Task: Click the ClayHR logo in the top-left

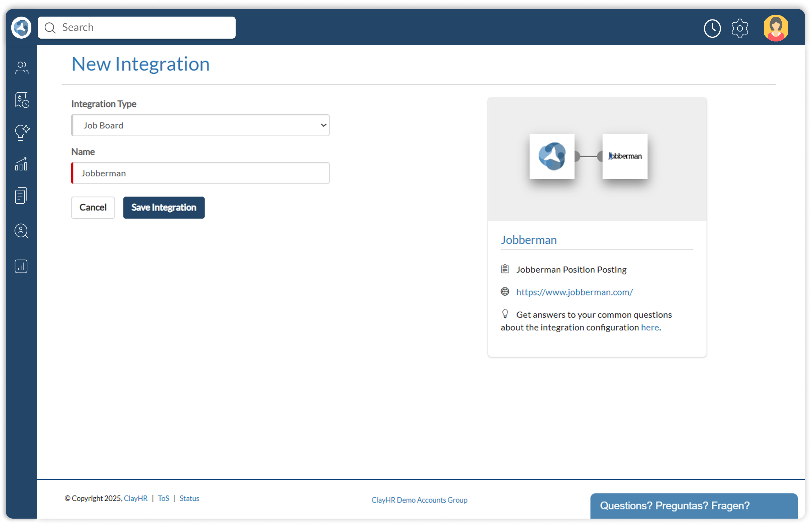Action: (21, 28)
